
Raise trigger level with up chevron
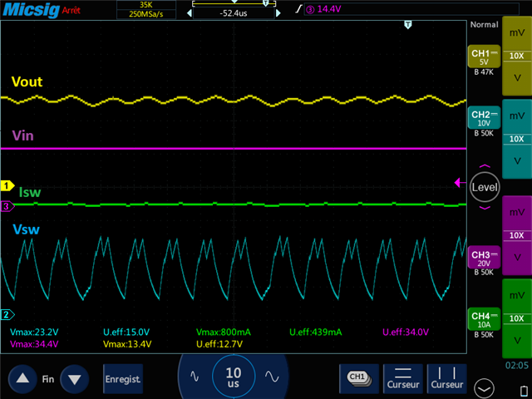[485, 166]
